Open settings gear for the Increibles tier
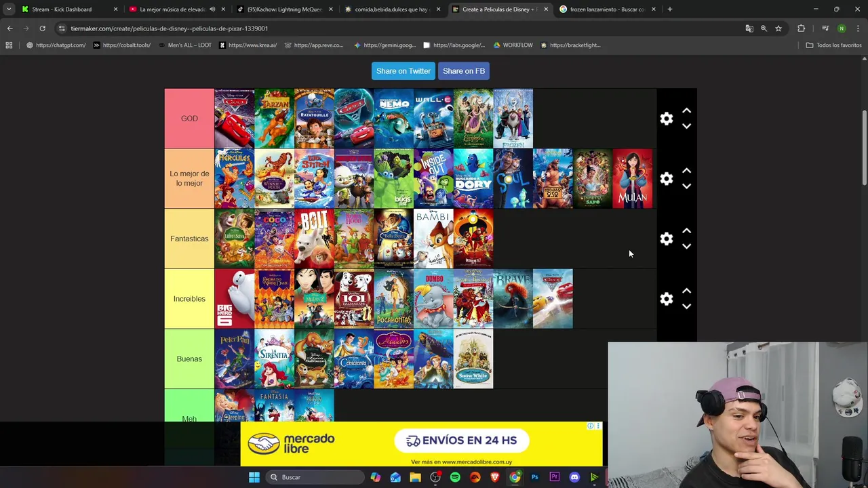Screen dimensions: 868x488 click(667, 299)
